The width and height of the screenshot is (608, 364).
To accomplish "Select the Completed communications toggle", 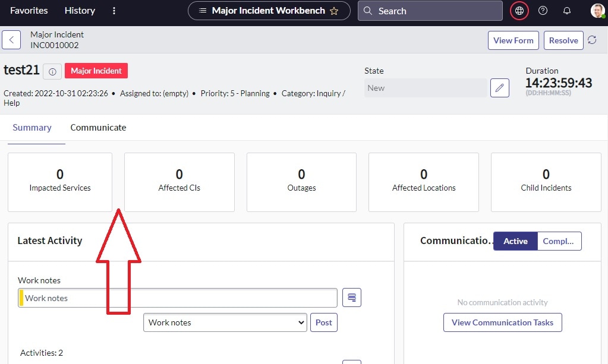I will (559, 241).
